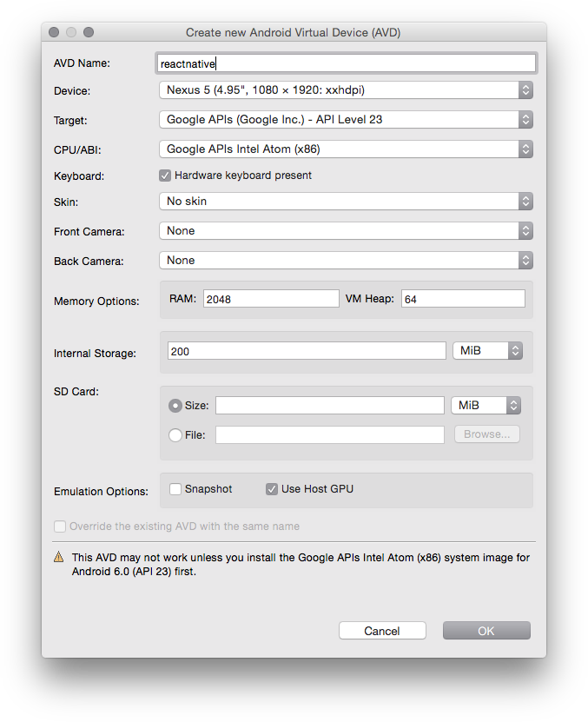Click the AVD Name text field
The height and width of the screenshot is (722, 588).
click(346, 63)
